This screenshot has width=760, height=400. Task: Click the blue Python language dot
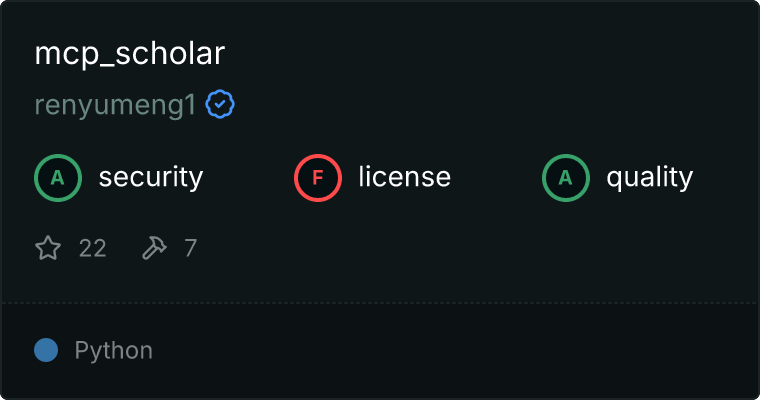(x=46, y=350)
